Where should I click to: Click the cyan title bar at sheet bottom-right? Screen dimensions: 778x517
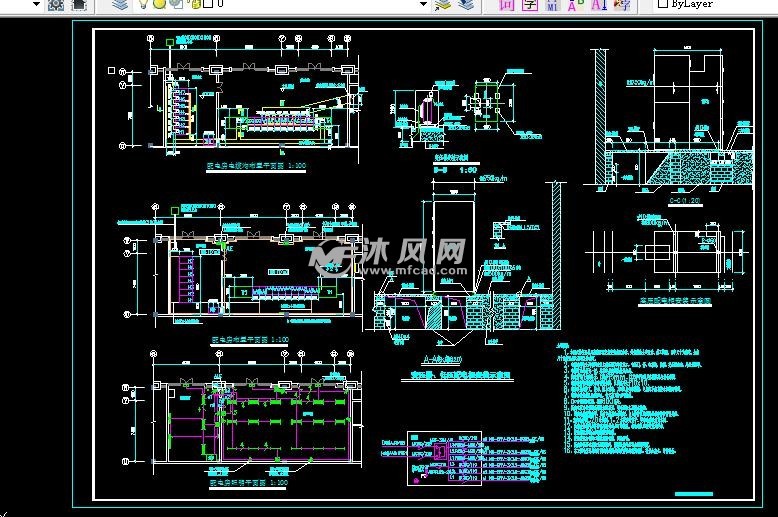coord(694,494)
